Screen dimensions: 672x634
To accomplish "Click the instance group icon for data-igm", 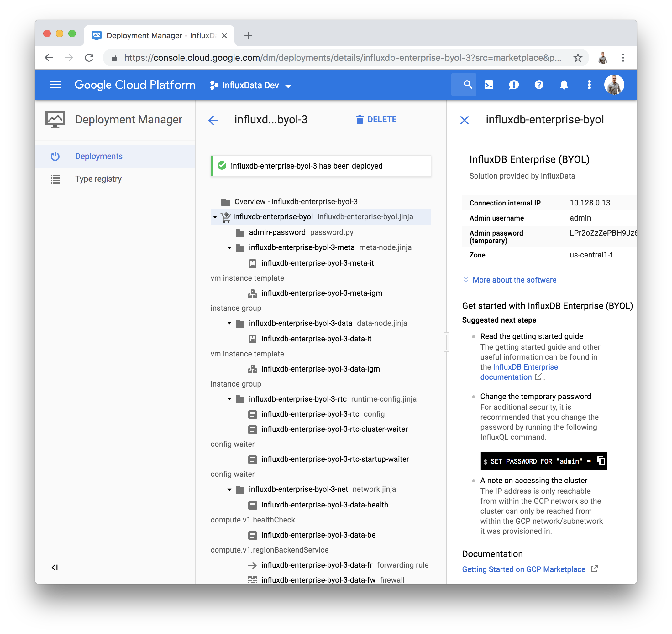I will (252, 369).
